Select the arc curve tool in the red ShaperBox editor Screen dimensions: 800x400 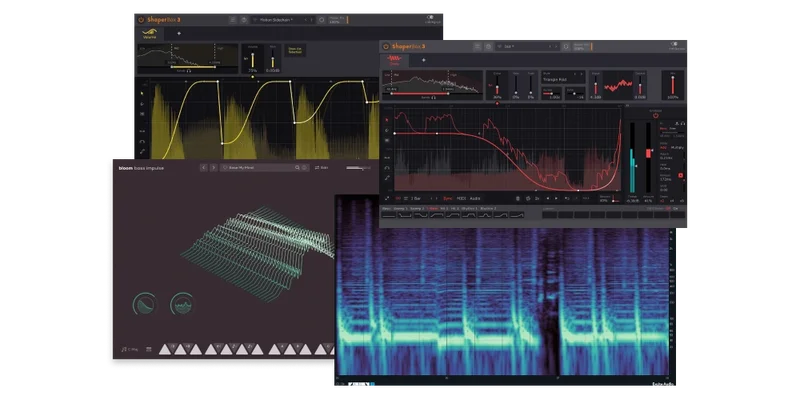387,168
